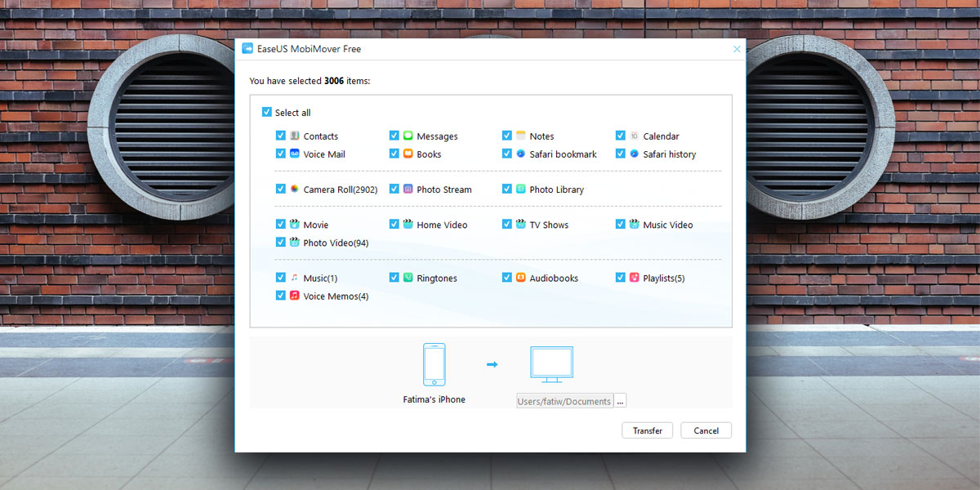This screenshot has height=490, width=980.
Task: Toggle the Photo Library checkbox
Action: click(x=506, y=189)
